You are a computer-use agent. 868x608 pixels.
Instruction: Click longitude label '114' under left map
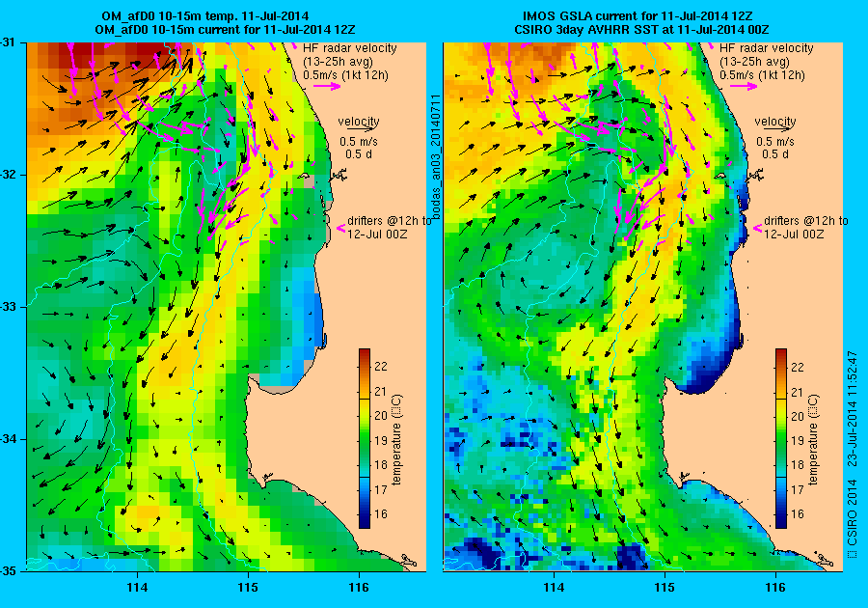[137, 588]
